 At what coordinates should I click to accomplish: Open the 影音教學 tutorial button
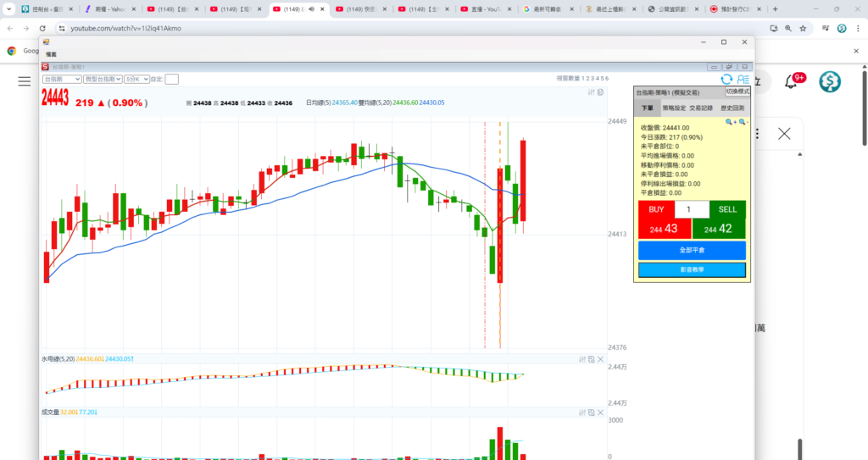[x=692, y=269]
